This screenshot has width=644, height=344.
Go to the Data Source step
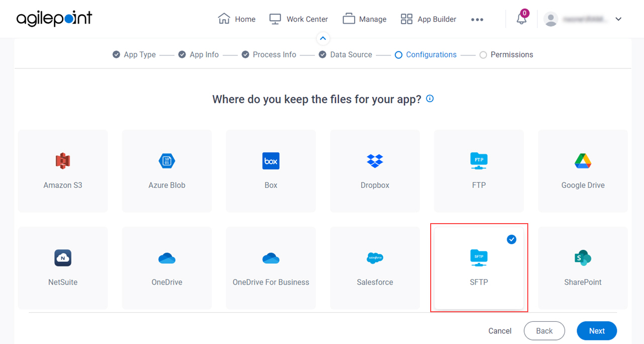coord(345,54)
